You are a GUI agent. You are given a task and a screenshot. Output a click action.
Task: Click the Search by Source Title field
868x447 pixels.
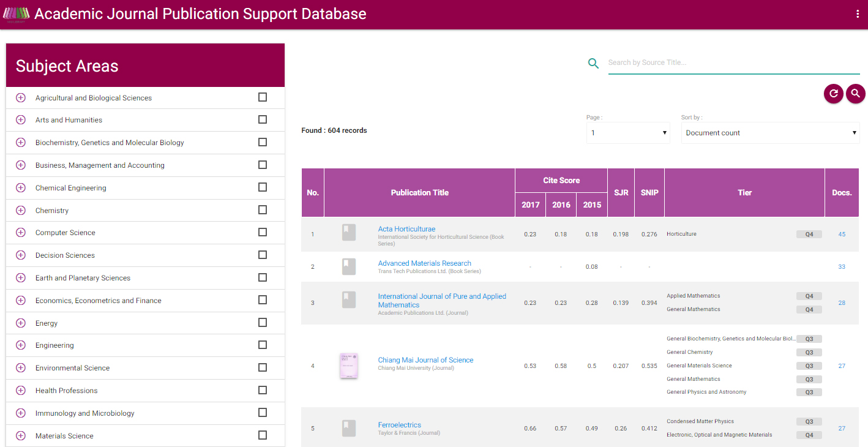733,63
